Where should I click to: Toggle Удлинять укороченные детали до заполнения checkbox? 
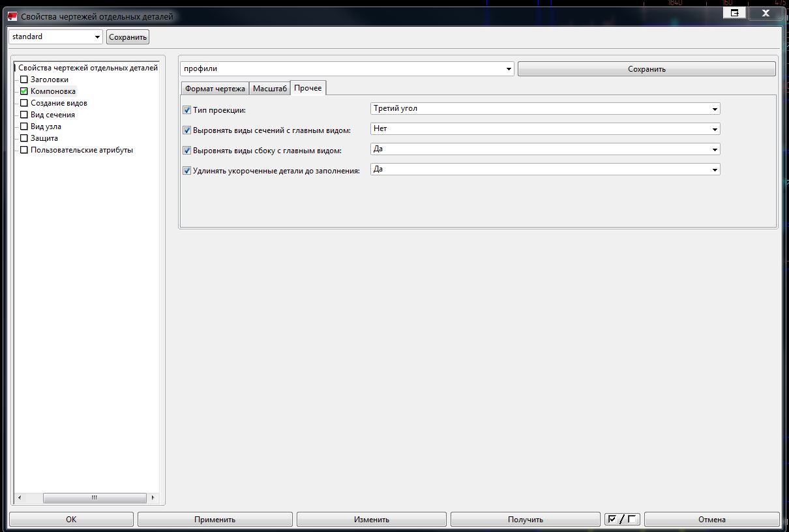186,171
